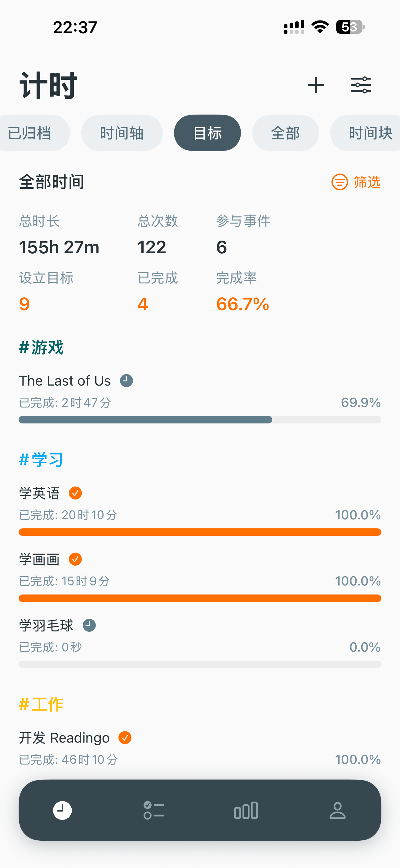Tap clock status icon beside 学羽毛球
Screen dimensions: 400x868
pos(89,626)
